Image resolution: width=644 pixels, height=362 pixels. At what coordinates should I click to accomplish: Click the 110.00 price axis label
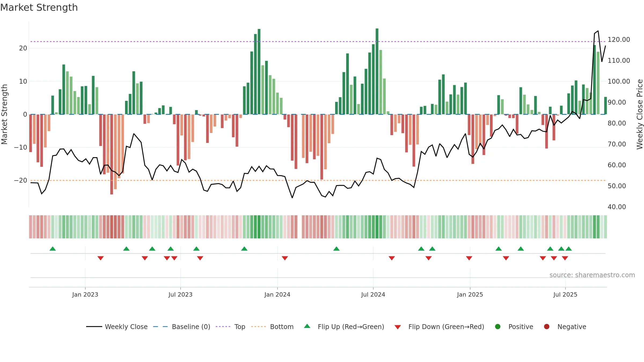619,61
